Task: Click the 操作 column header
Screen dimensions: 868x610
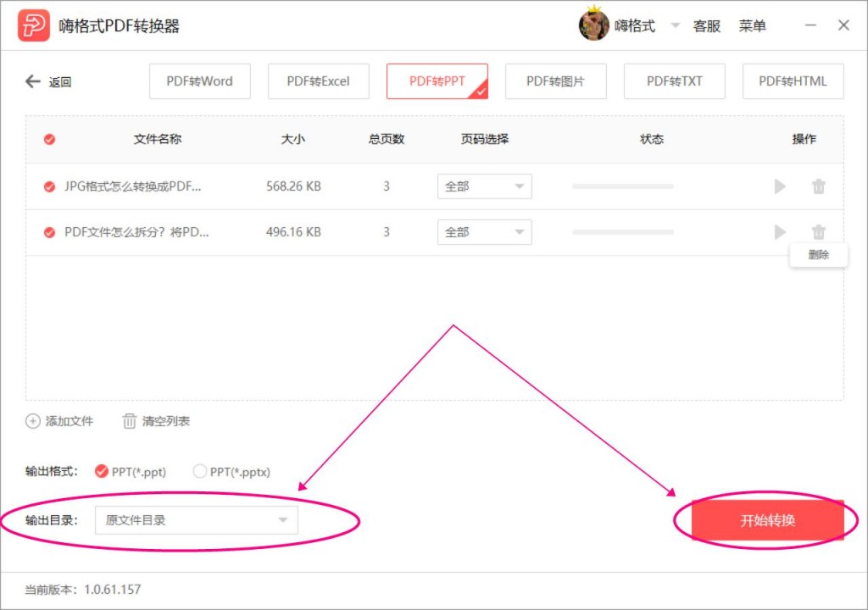Action: point(804,139)
